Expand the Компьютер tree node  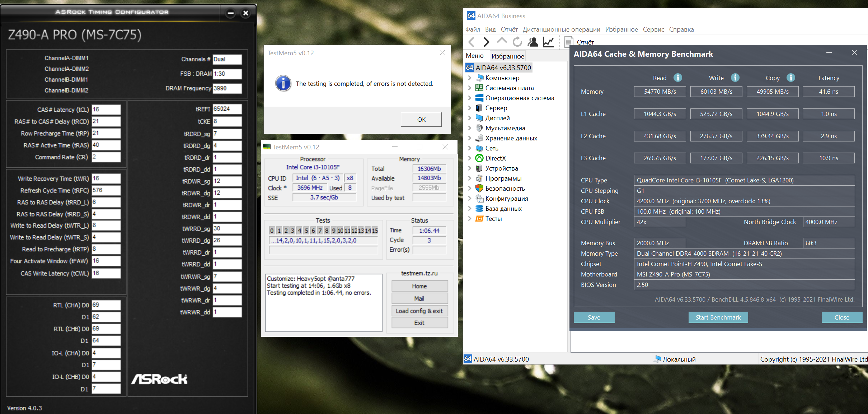(469, 78)
